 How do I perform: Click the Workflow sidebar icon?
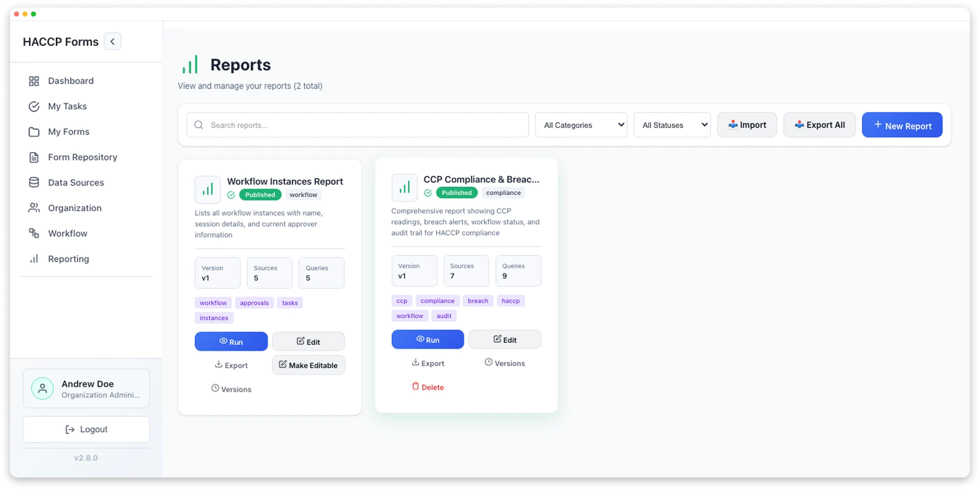click(34, 233)
